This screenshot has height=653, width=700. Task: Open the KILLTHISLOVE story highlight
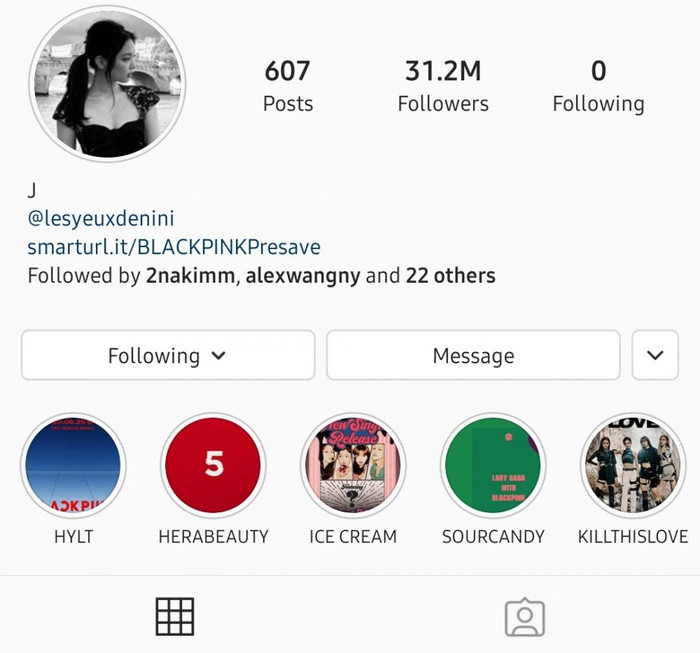(633, 465)
